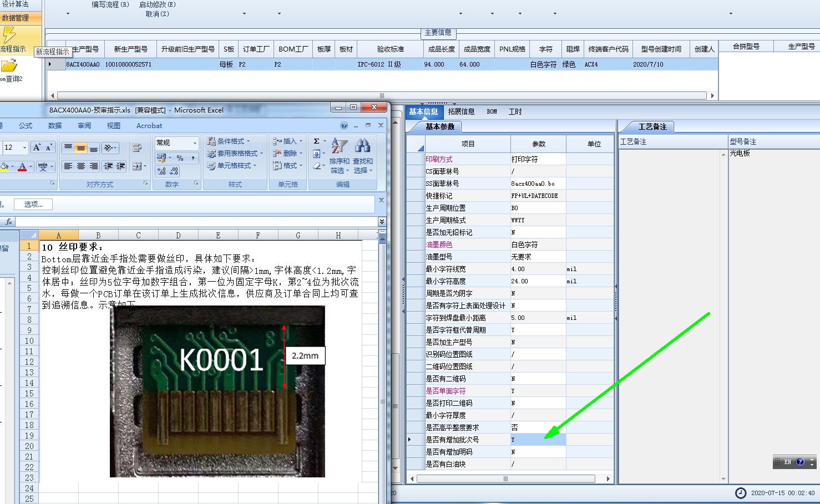Select the 拓展信息 tab
820x504 pixels.
[x=461, y=111]
